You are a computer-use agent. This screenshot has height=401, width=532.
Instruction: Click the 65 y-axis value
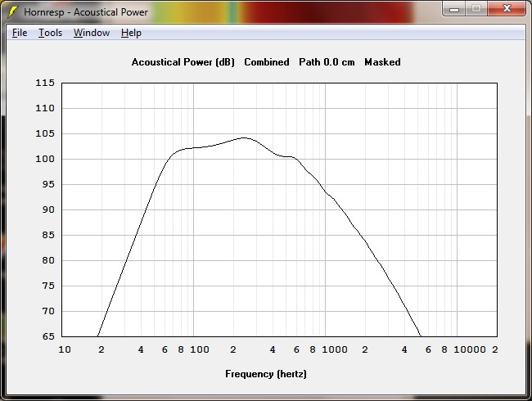click(48, 336)
